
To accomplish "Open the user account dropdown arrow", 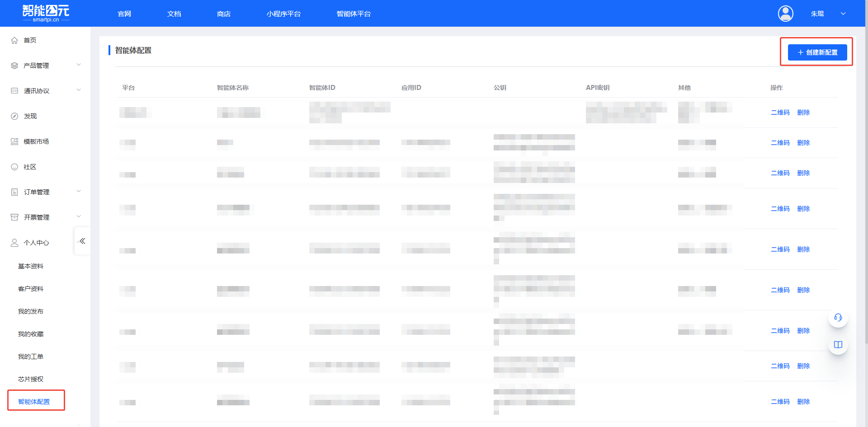I will pos(843,14).
